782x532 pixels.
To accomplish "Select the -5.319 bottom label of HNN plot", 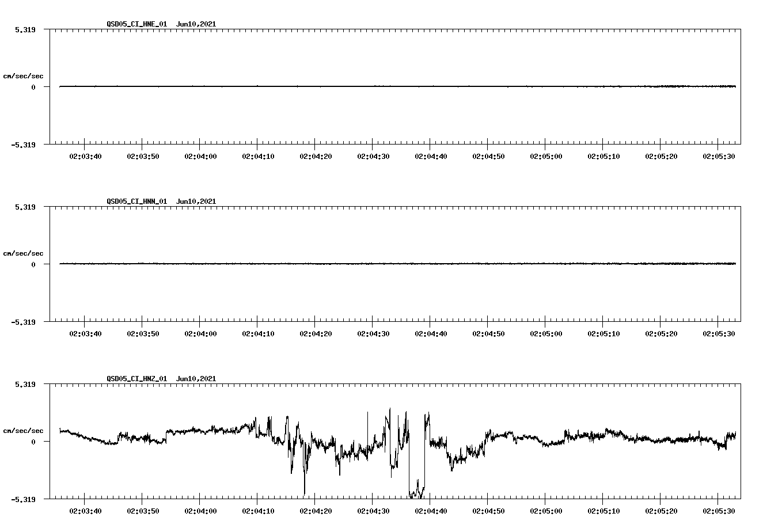I will (x=23, y=322).
